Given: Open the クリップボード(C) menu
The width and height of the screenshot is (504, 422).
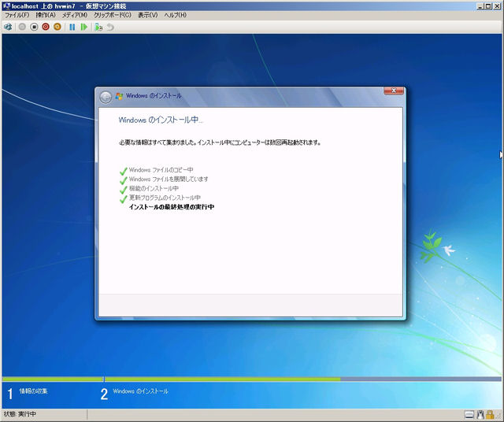Looking at the screenshot, I should (113, 15).
